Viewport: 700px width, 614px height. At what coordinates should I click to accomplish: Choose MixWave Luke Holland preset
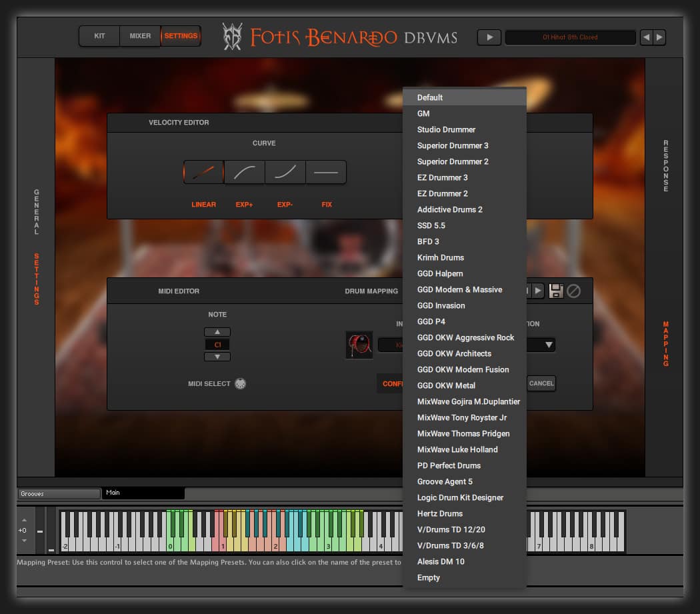pyautogui.click(x=464, y=450)
